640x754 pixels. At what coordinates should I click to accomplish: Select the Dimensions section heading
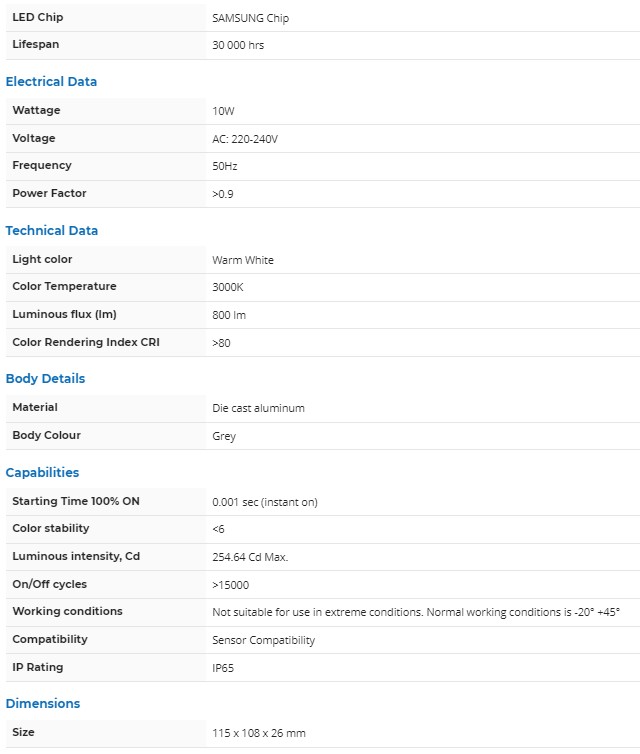click(x=43, y=704)
